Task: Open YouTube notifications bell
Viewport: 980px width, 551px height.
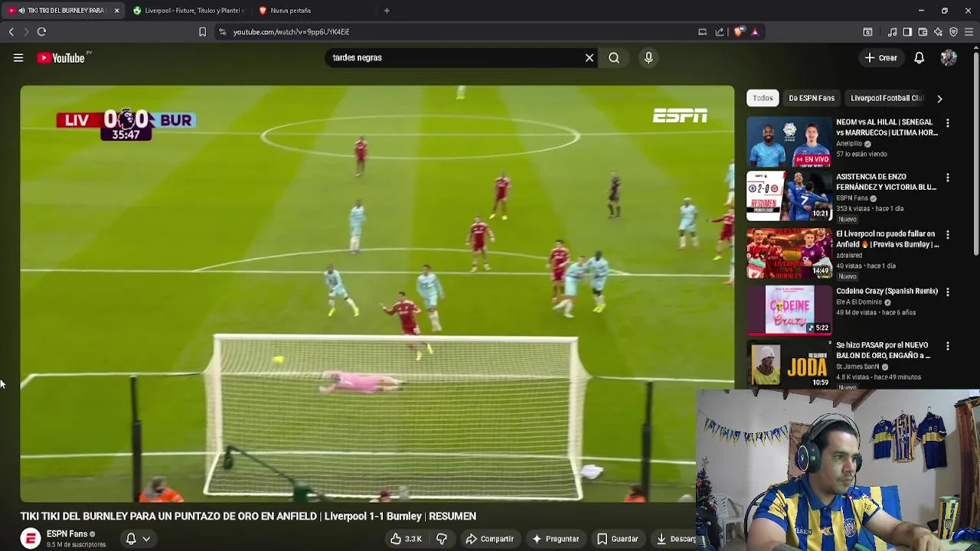Action: (x=919, y=57)
